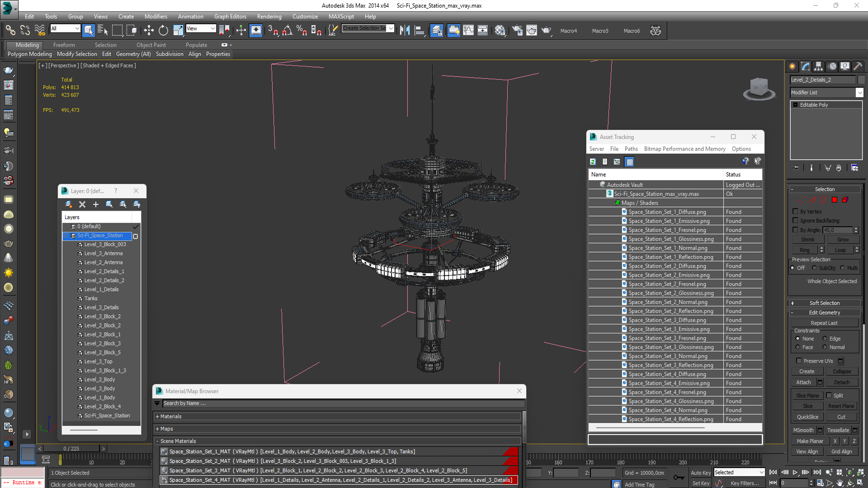
Task: Enable Preserve UVs checkbox
Action: tap(799, 361)
